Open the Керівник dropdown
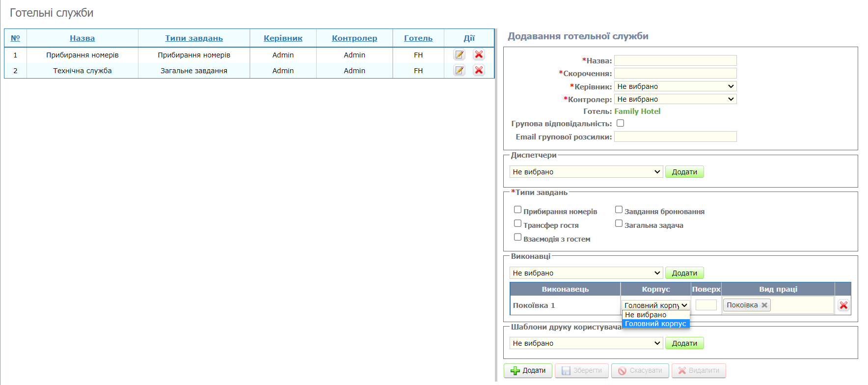Screen dimensions: 868x385 point(675,86)
